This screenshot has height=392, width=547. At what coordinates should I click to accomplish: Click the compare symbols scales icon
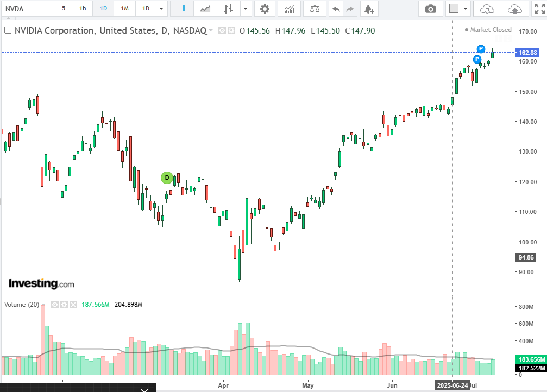click(315, 9)
